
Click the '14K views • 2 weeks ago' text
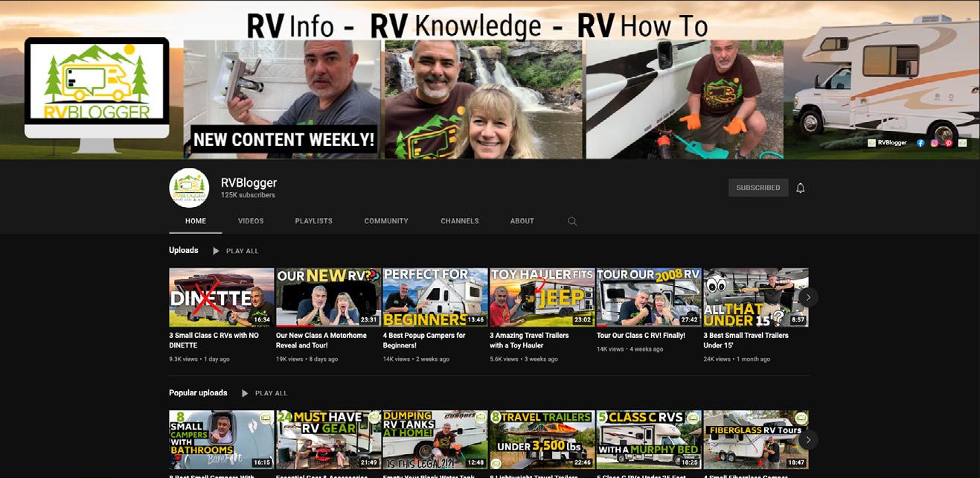click(x=416, y=359)
